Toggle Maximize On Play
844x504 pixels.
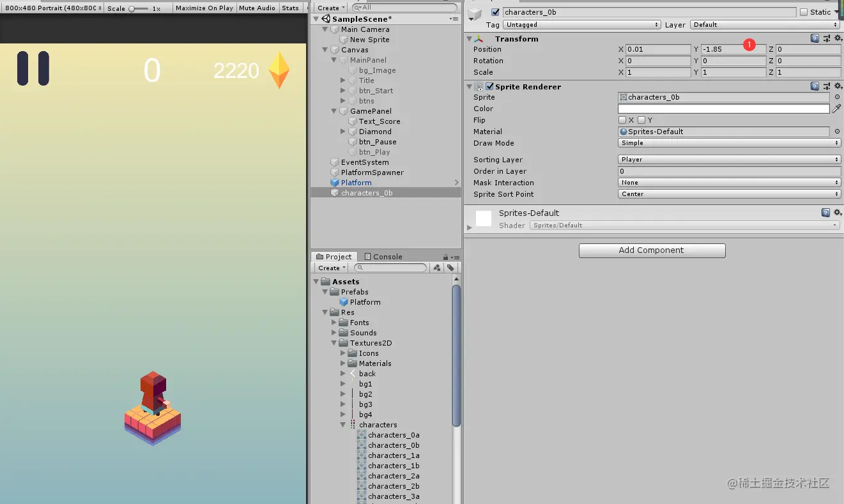204,8
